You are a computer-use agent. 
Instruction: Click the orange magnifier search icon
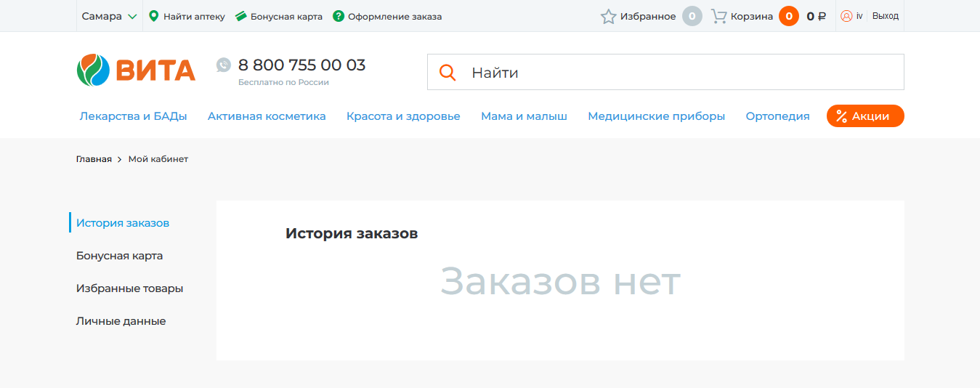[x=448, y=73]
